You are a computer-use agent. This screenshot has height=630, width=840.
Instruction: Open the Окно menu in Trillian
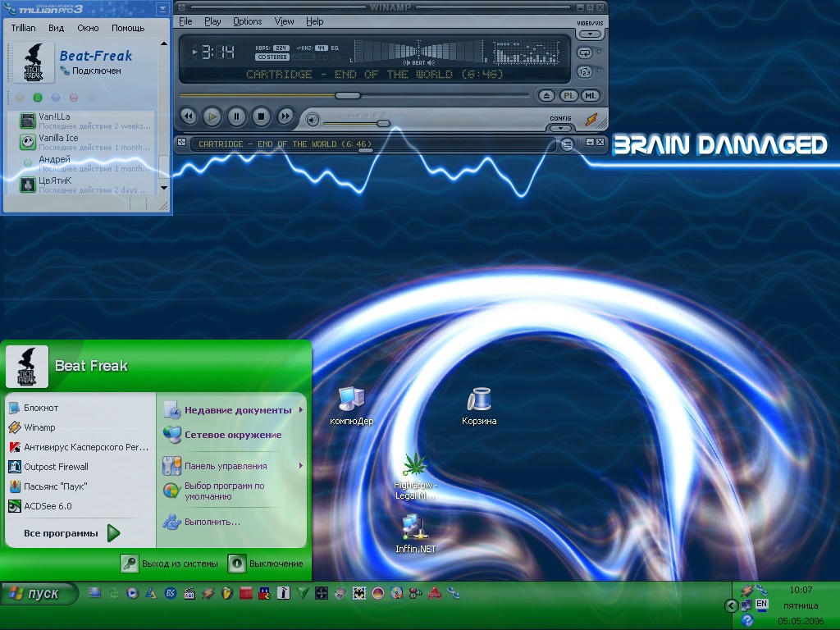[88, 28]
